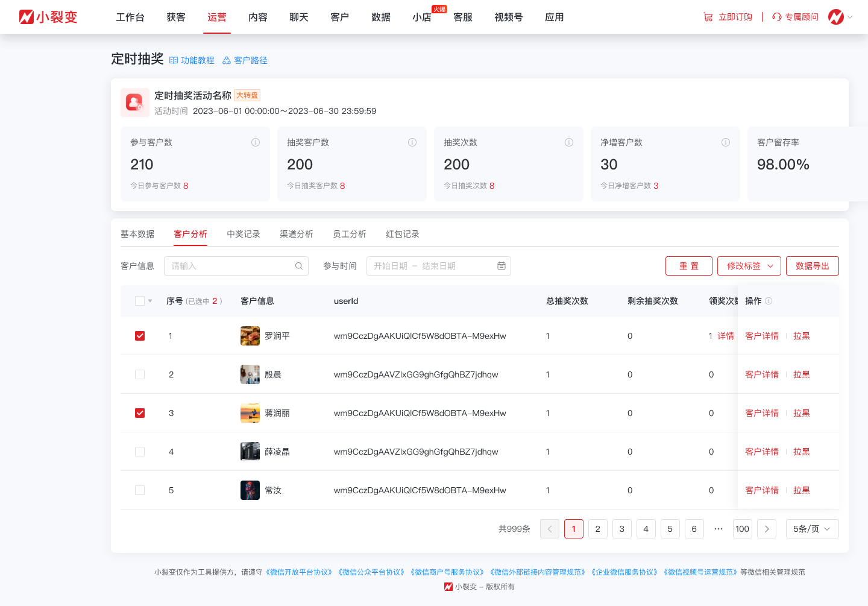Click 拉黑 for 蒋润丽
The height and width of the screenshot is (606, 868).
[x=802, y=413]
